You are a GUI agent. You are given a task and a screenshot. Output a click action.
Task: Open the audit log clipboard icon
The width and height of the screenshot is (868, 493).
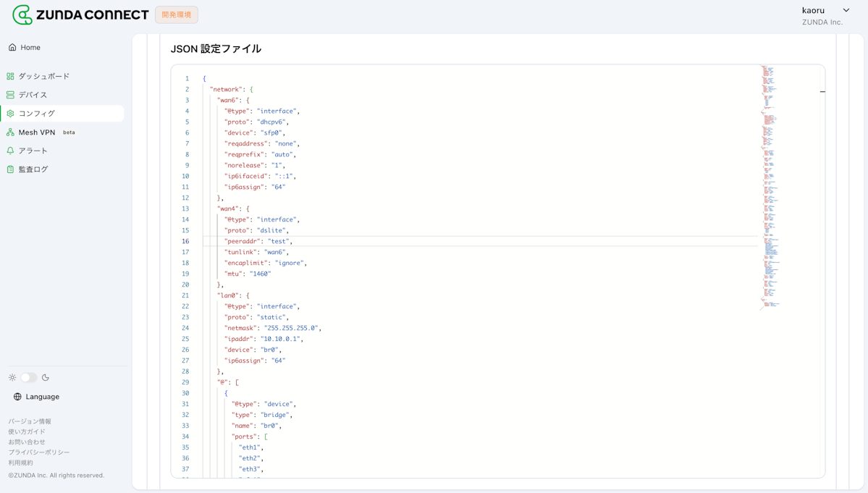[x=11, y=169]
